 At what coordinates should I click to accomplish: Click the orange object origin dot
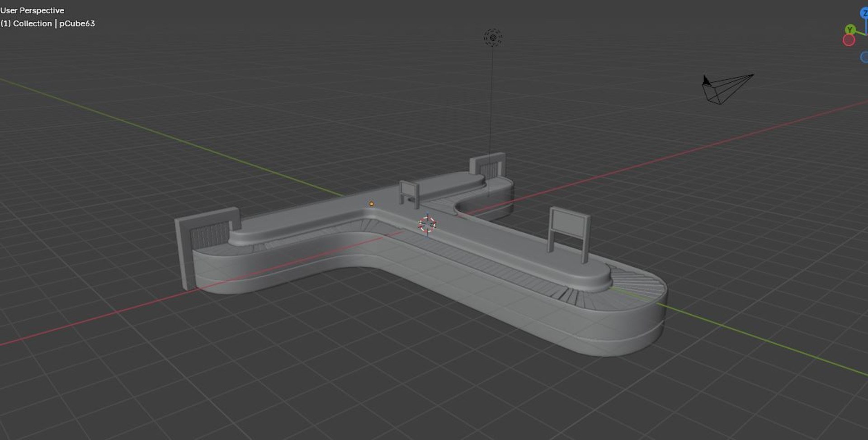[372, 204]
